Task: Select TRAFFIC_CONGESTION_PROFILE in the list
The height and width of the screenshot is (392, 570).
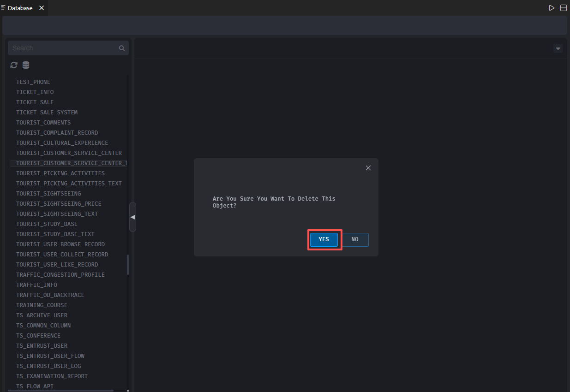Action: coord(60,275)
